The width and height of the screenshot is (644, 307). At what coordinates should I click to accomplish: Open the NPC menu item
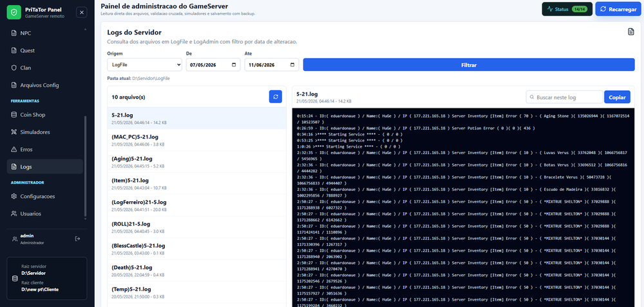pyautogui.click(x=45, y=34)
